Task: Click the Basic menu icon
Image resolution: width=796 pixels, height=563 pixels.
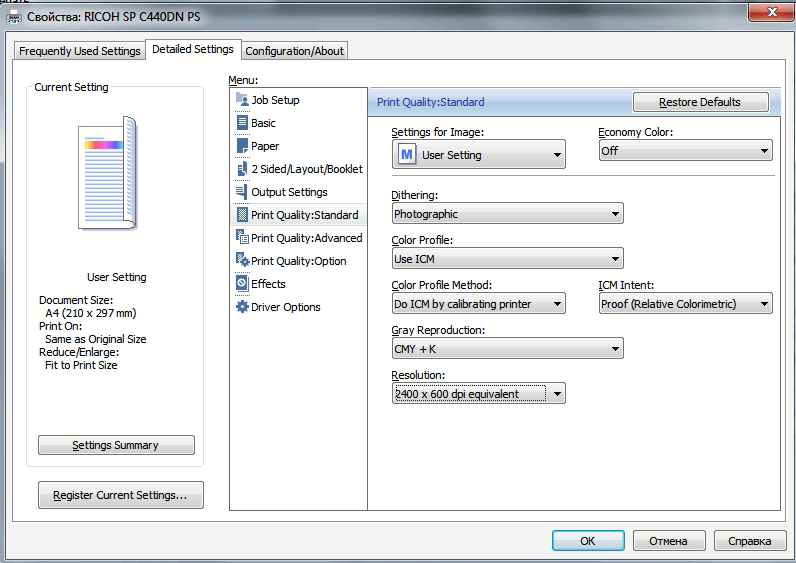Action: (242, 122)
